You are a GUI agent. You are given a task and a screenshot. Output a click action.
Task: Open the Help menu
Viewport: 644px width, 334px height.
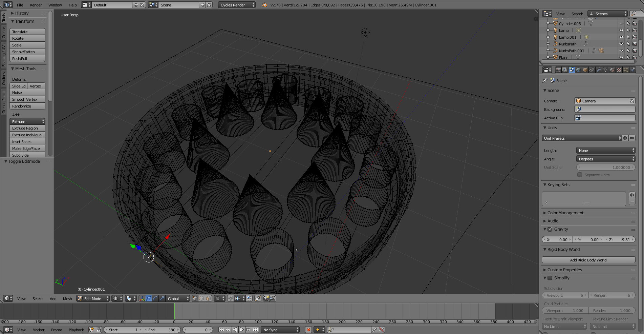point(72,5)
